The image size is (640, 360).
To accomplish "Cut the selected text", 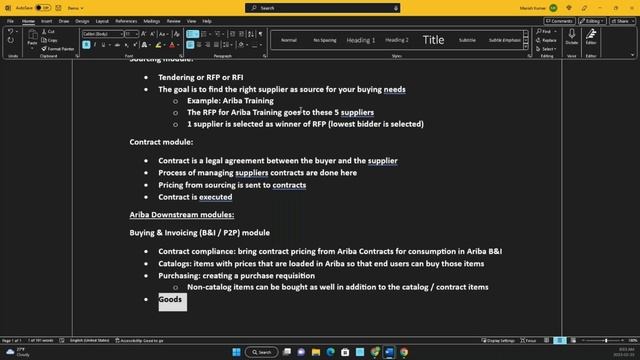I will [48, 31].
